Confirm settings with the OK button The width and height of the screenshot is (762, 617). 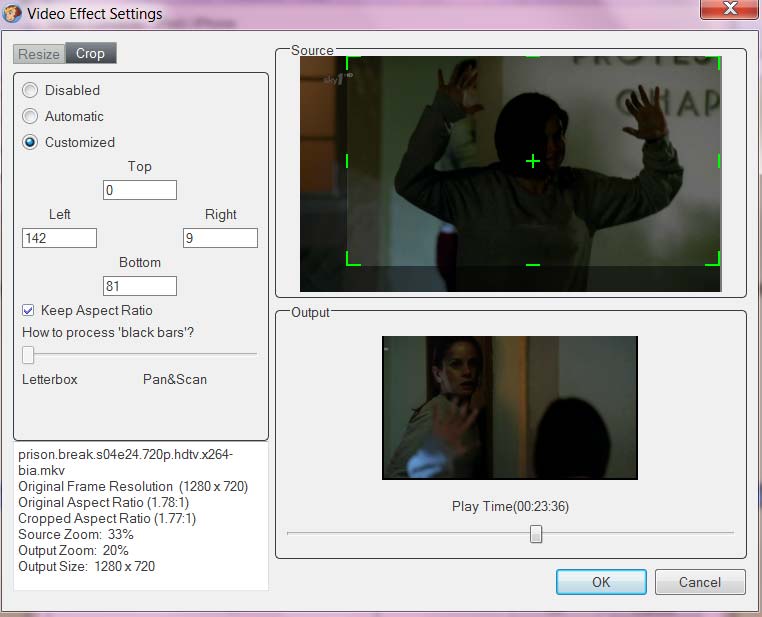pos(601,582)
